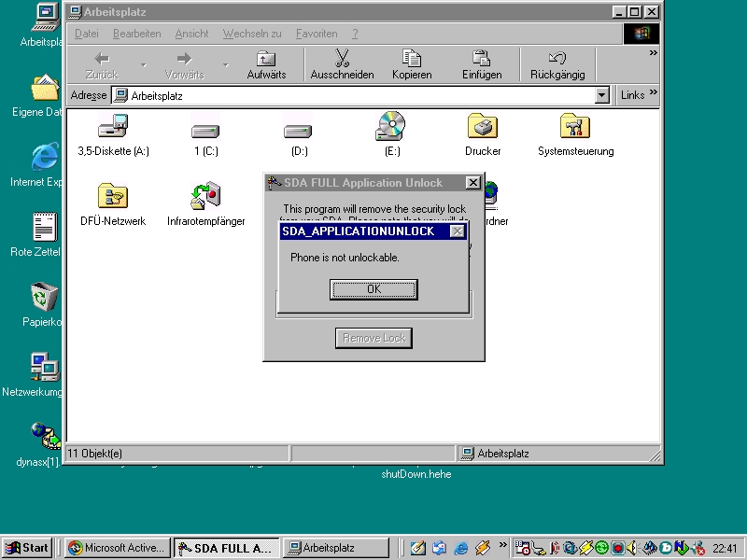
Task: Click the '11 Objekt(e)' status bar text
Action: point(94,454)
